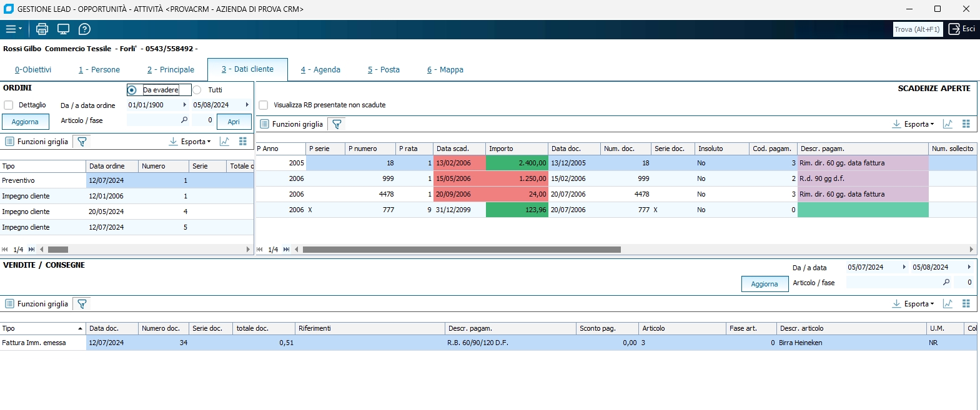This screenshot has width=980, height=410.
Task: Click the print icon in top toolbar
Action: [x=42, y=29]
